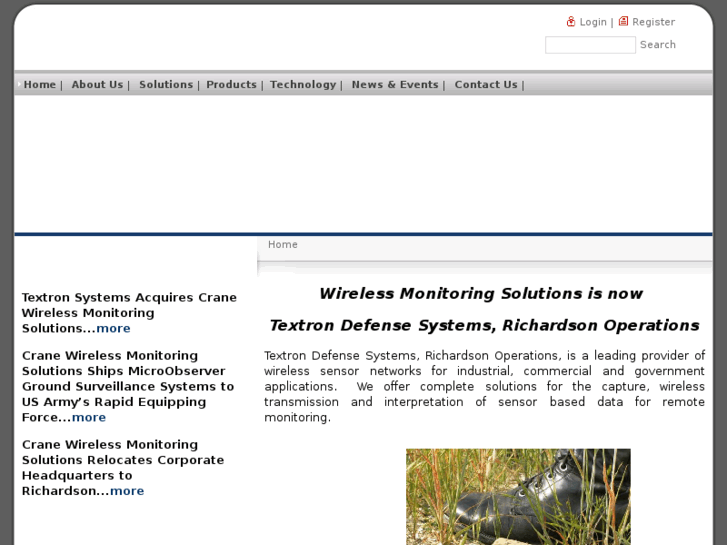Select the MicroObserver Ground Surveillance headline text

[128, 379]
